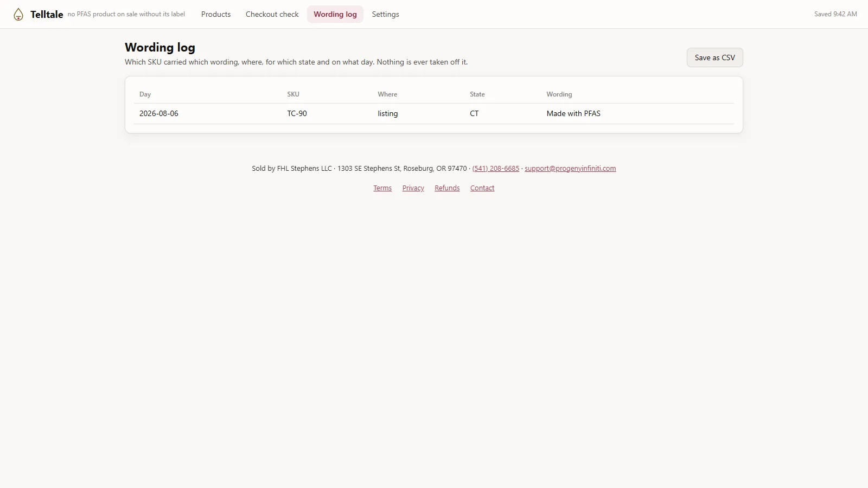
Task: Open the Refunds footer link
Action: coord(447,188)
